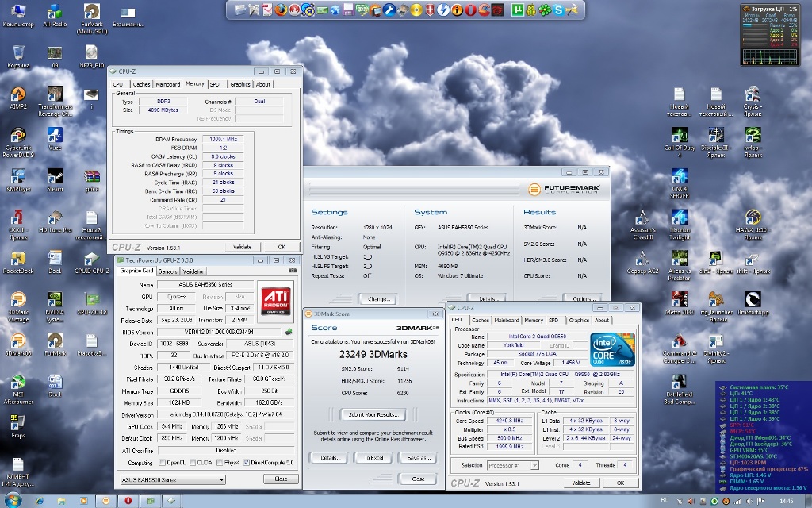Launch Opera from the top dock
This screenshot has width=812, height=508.
point(470,10)
